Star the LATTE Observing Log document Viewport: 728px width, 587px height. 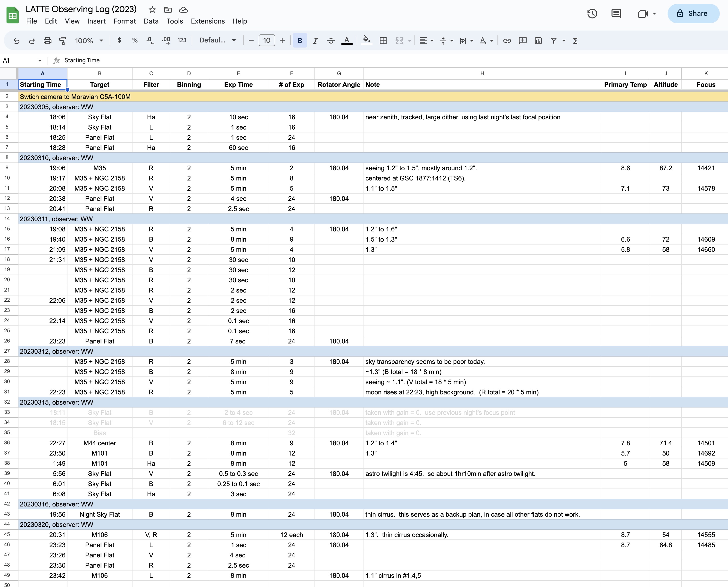[x=152, y=9]
